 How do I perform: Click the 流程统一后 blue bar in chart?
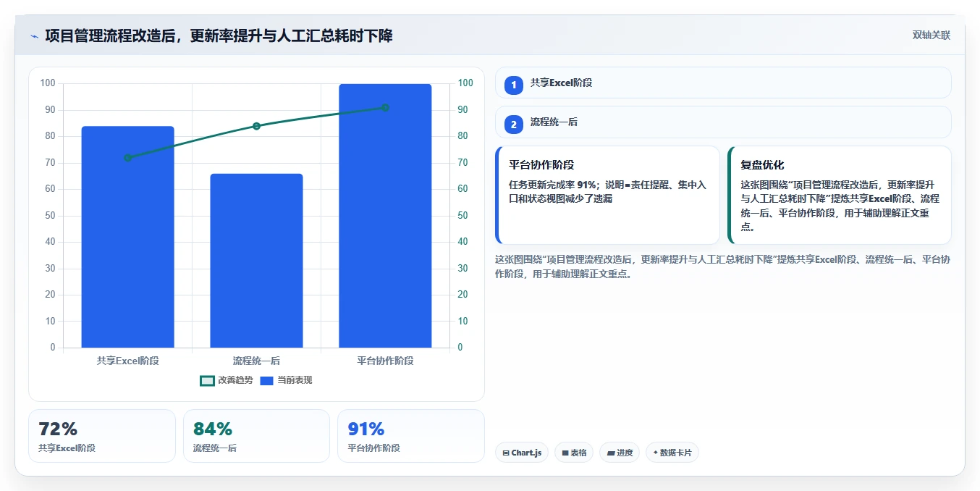pos(256,261)
